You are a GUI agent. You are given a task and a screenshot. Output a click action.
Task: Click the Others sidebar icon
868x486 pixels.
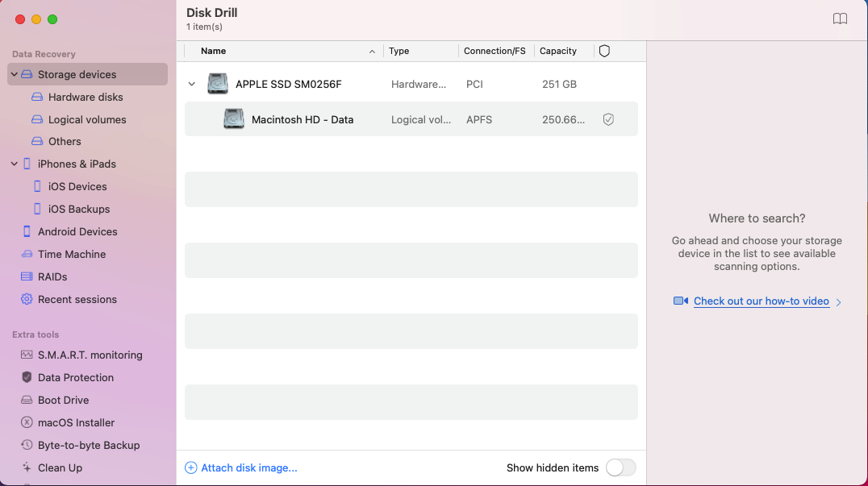[x=37, y=141]
